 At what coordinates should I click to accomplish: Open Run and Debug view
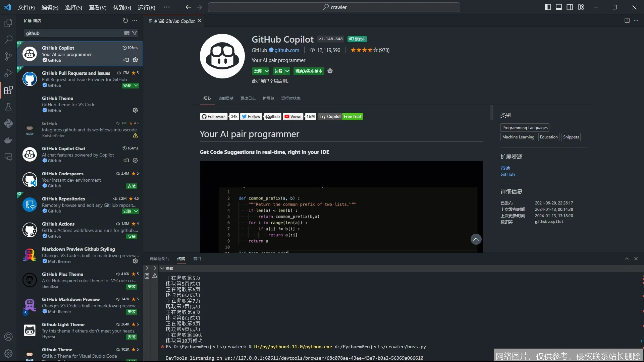[x=8, y=73]
